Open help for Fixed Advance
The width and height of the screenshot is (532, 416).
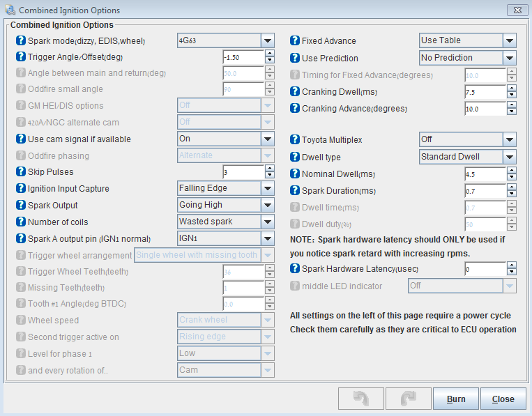(x=295, y=40)
